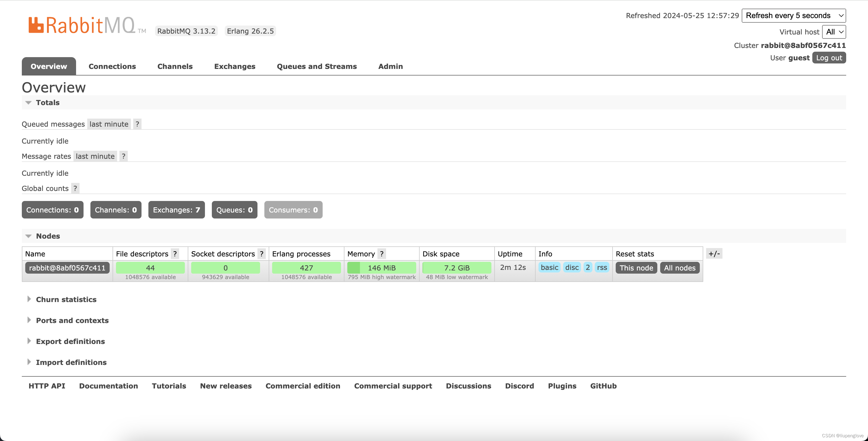868x441 pixels.
Task: Click help icon beside Message rates
Action: 123,156
